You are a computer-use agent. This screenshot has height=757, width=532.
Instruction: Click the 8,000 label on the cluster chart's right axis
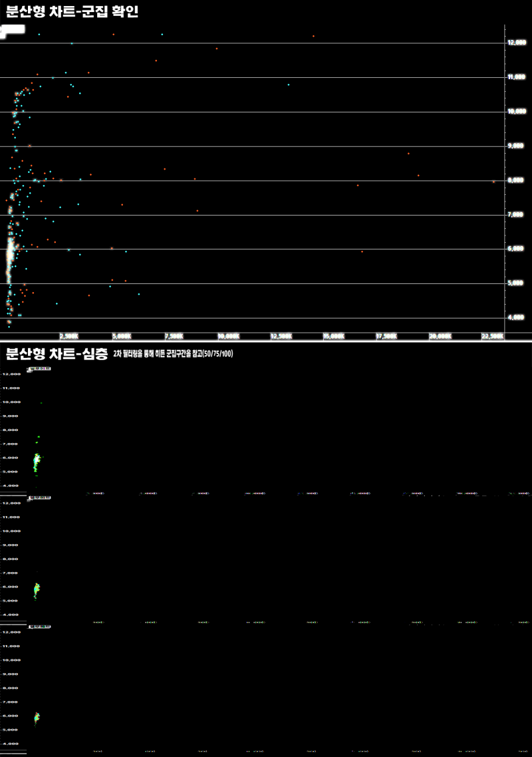[x=515, y=180]
